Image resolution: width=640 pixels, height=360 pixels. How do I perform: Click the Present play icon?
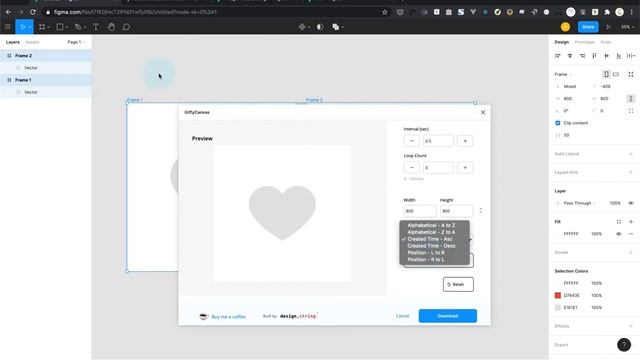[x=608, y=27]
